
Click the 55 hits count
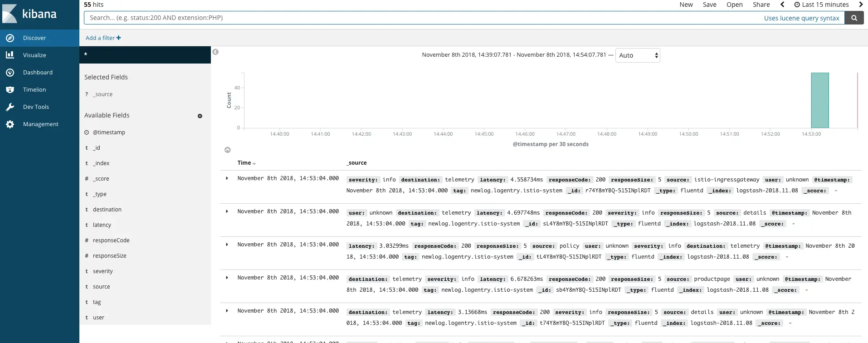[x=93, y=5]
